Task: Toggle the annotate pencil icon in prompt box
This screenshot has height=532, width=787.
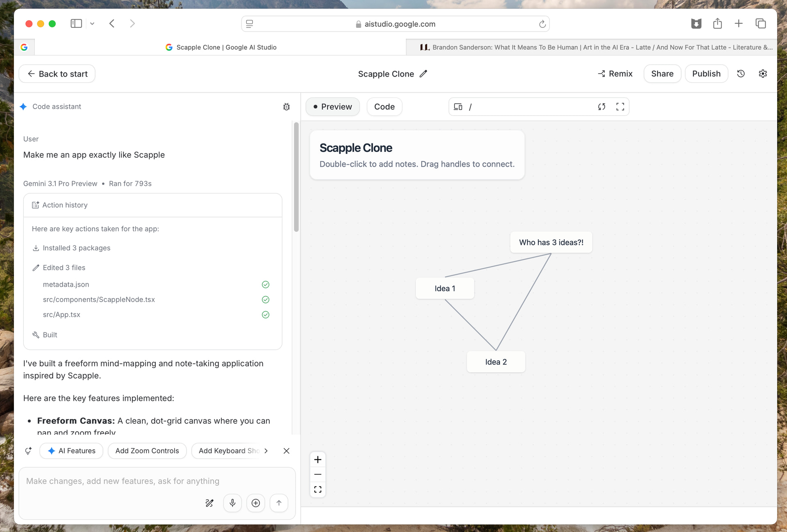Action: tap(209, 503)
